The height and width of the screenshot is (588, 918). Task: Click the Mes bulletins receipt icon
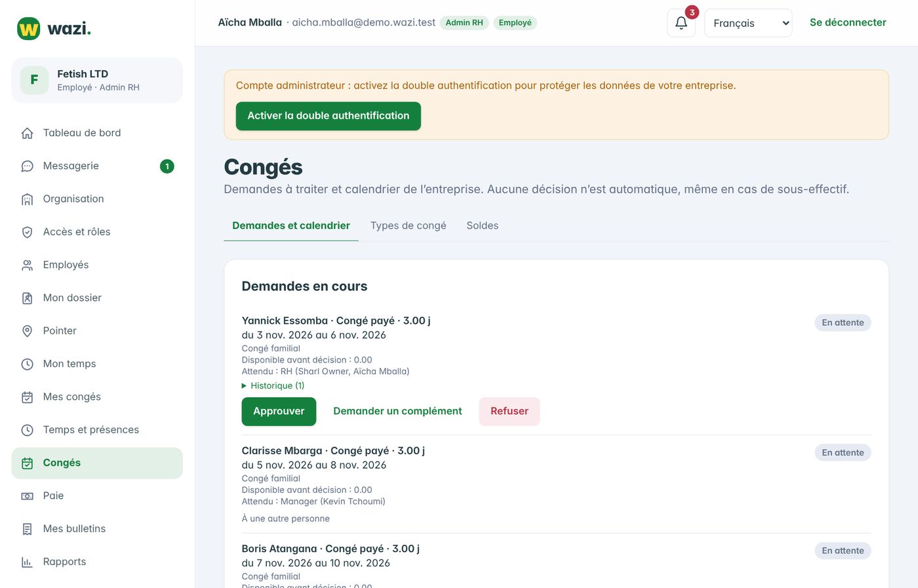pos(27,529)
